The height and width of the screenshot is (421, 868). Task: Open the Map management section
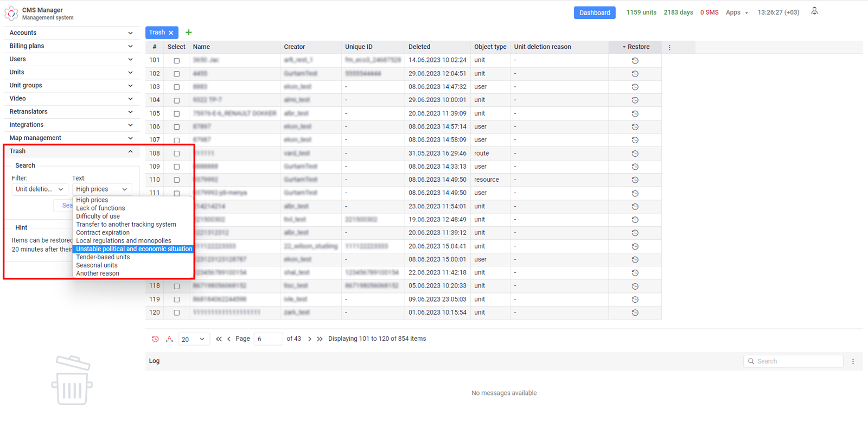click(x=71, y=138)
